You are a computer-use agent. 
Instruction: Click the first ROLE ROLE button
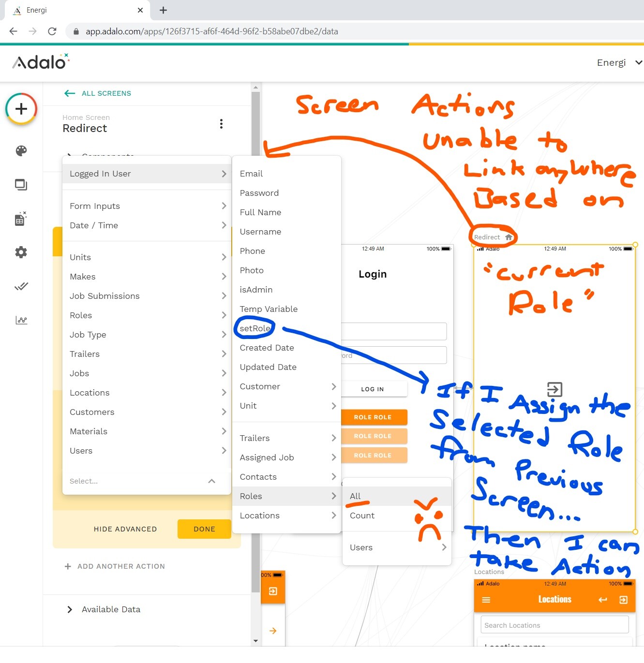[x=374, y=417]
